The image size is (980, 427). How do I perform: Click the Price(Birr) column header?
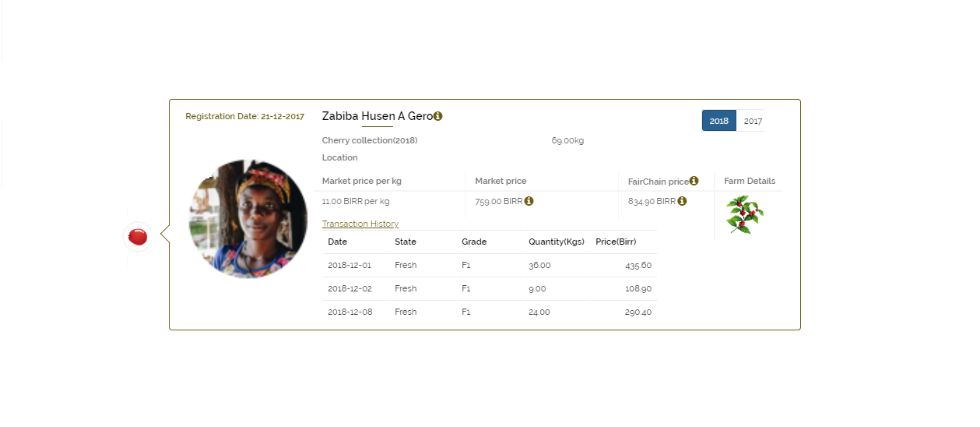616,242
